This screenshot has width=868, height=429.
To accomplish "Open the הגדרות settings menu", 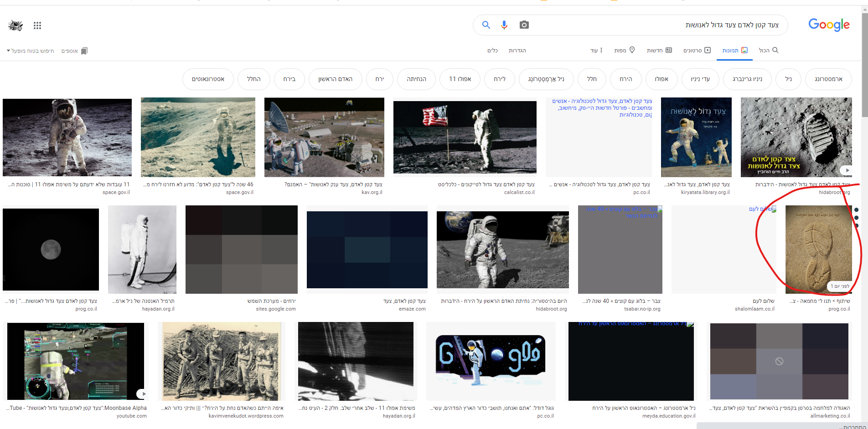I will click(x=517, y=51).
